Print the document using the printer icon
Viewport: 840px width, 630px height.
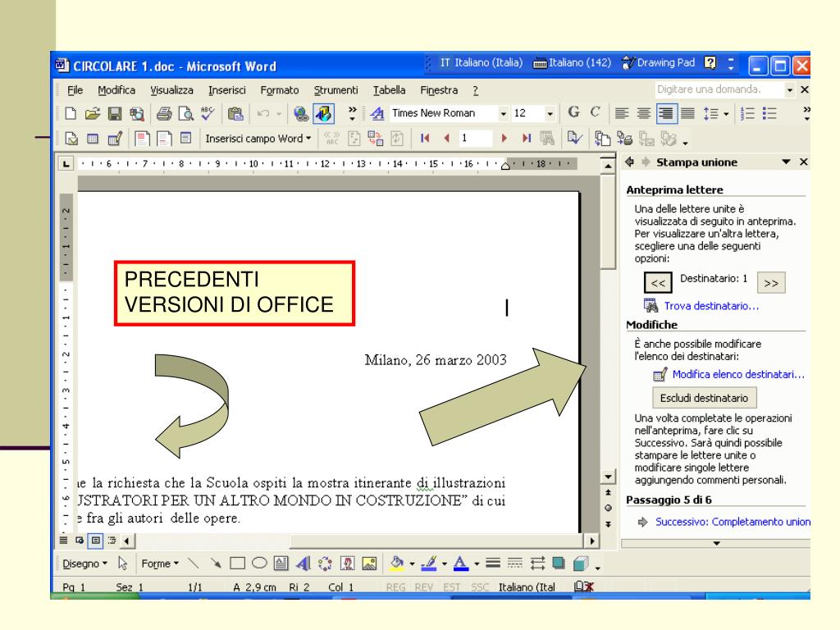point(164,113)
